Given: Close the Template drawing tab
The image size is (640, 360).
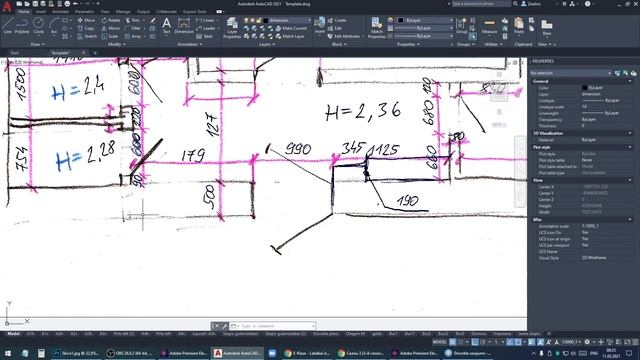Looking at the screenshot, I should coord(83,53).
